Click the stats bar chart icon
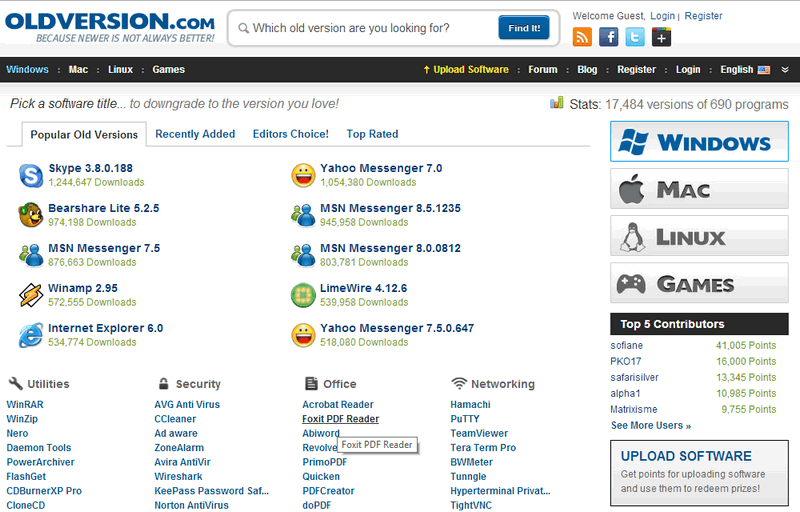This screenshot has height=512, width=800. click(x=557, y=103)
